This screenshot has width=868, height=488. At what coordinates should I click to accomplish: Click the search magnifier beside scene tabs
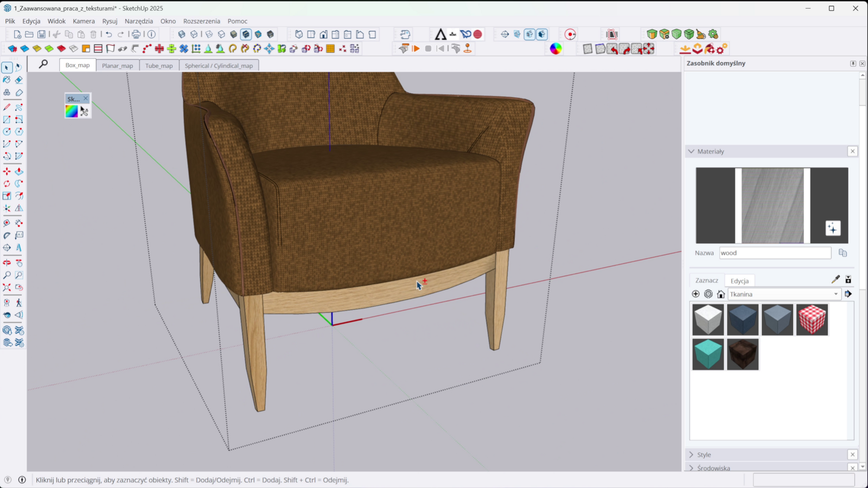pyautogui.click(x=43, y=64)
